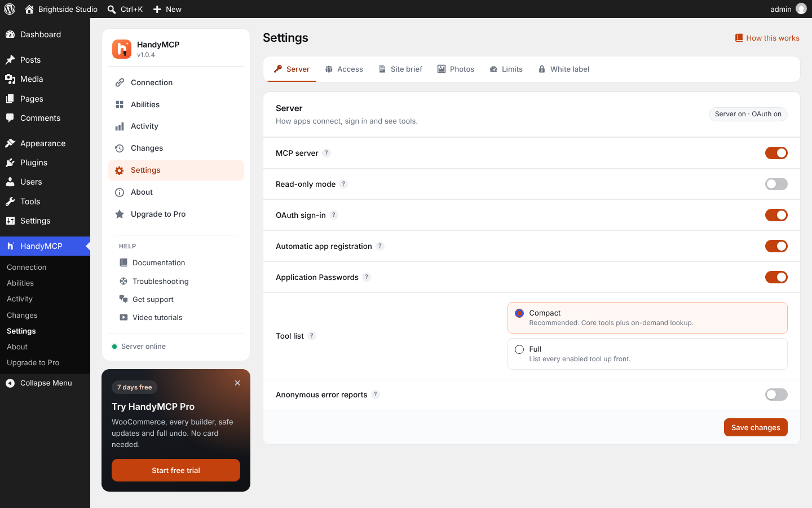The width and height of the screenshot is (812, 508).
Task: Click the Read-only mode help question mark
Action: point(343,184)
